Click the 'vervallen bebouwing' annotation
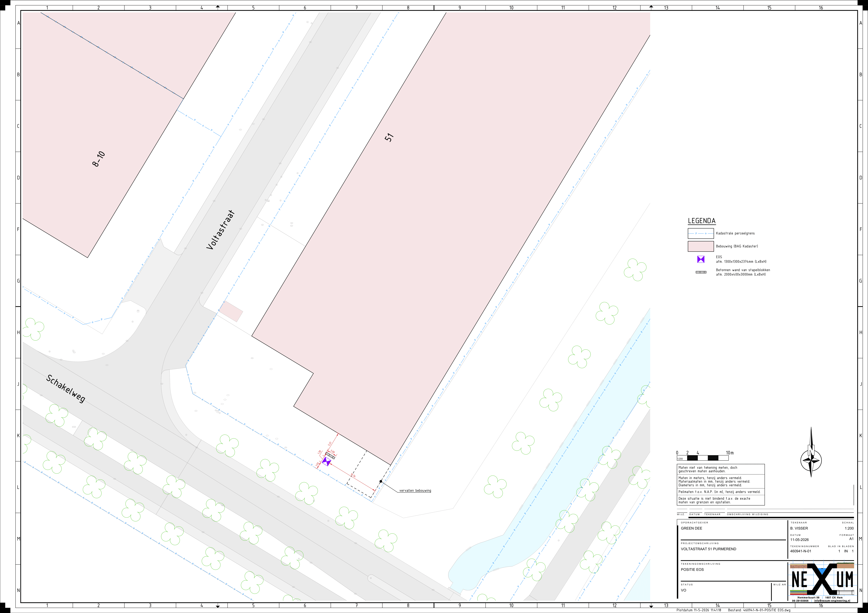 click(x=415, y=491)
